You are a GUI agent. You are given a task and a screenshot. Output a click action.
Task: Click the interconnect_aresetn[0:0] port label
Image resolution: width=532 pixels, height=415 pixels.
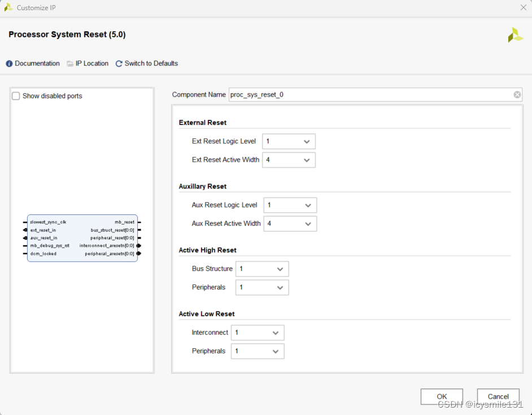tap(107, 245)
